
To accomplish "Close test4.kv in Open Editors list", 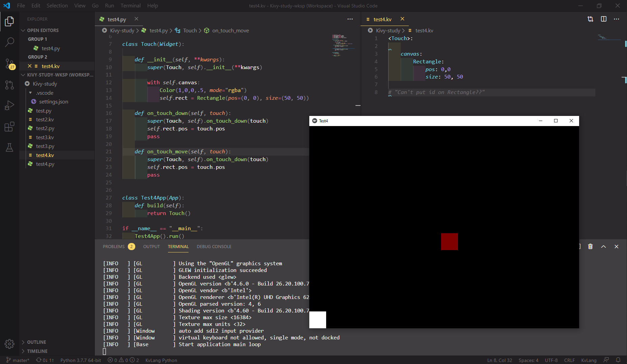I will point(30,66).
